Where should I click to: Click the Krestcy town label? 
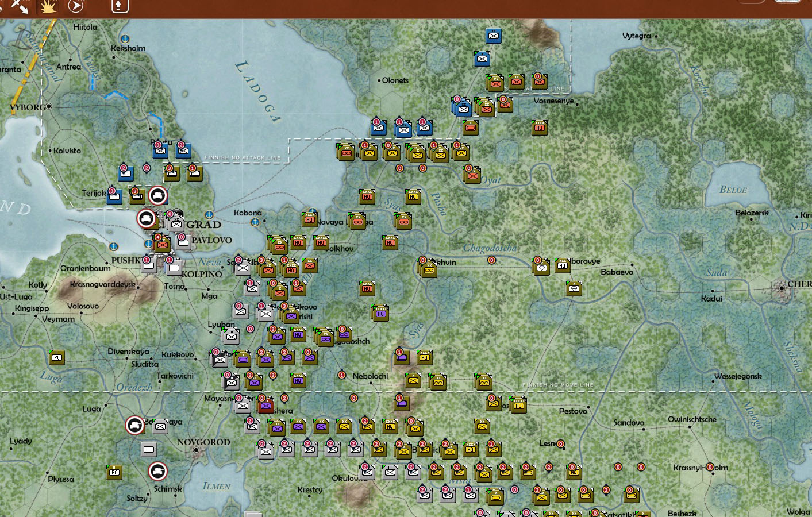(x=310, y=489)
